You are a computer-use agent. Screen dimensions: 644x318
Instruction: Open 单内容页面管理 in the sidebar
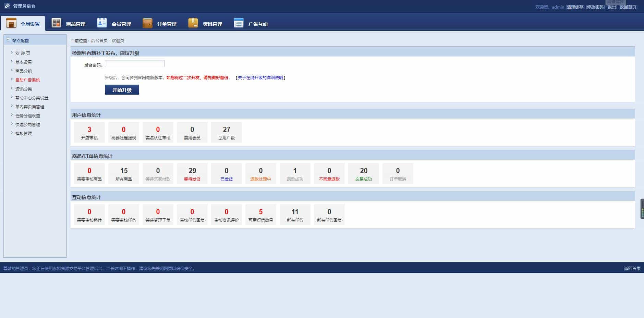pyautogui.click(x=30, y=107)
